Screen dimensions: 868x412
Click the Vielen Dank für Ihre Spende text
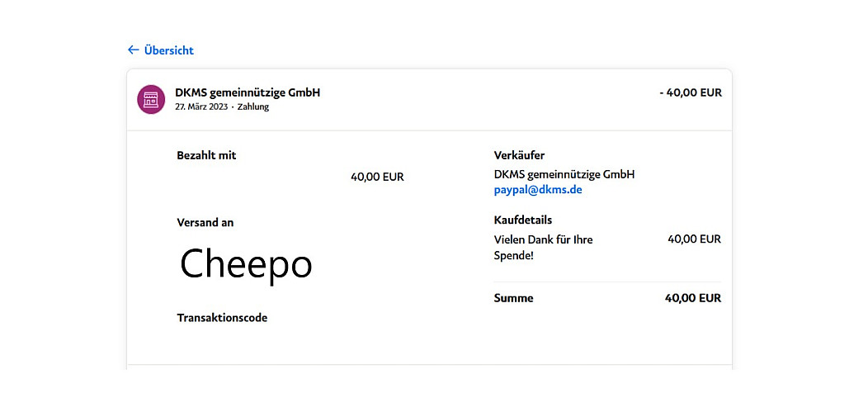(543, 248)
